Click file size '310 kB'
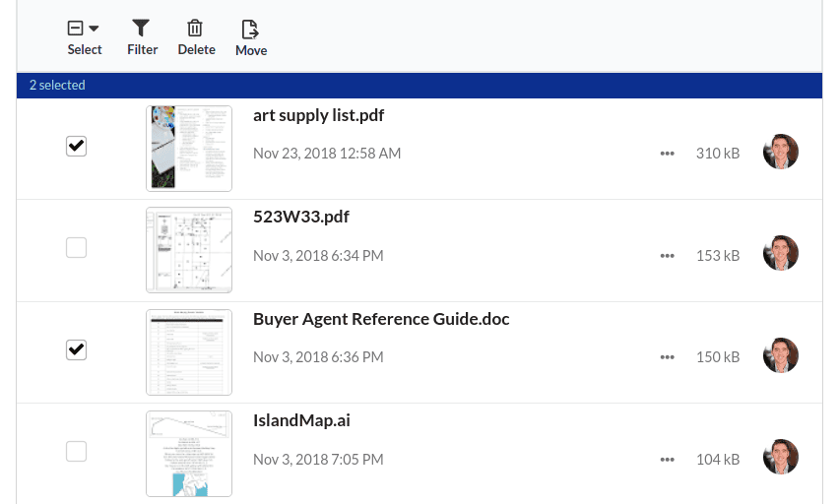 click(x=718, y=154)
